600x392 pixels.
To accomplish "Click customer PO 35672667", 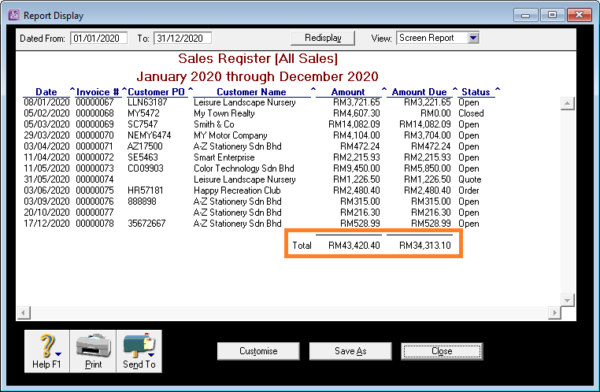I will (147, 224).
